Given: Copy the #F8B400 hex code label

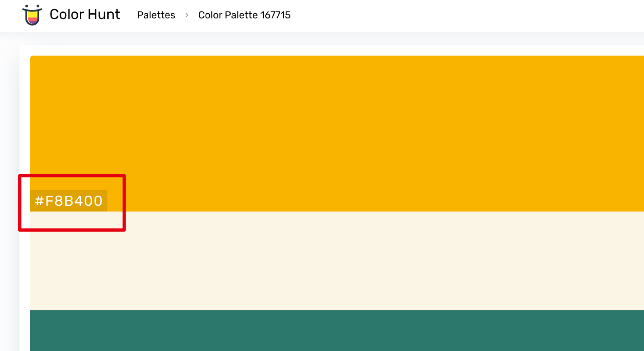Looking at the screenshot, I should click(x=69, y=201).
